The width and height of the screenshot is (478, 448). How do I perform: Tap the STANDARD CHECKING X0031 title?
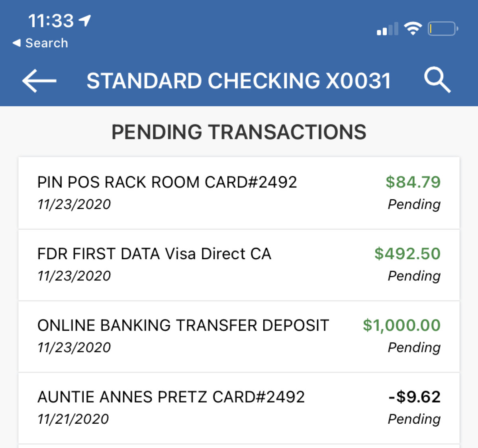pyautogui.click(x=239, y=81)
